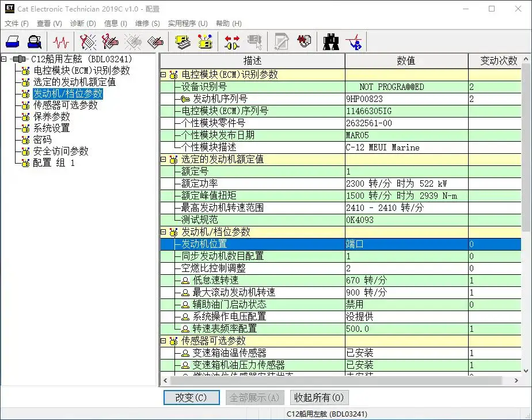Open the 查看(V) menu
This screenshot has width=532, height=420.
pos(49,24)
